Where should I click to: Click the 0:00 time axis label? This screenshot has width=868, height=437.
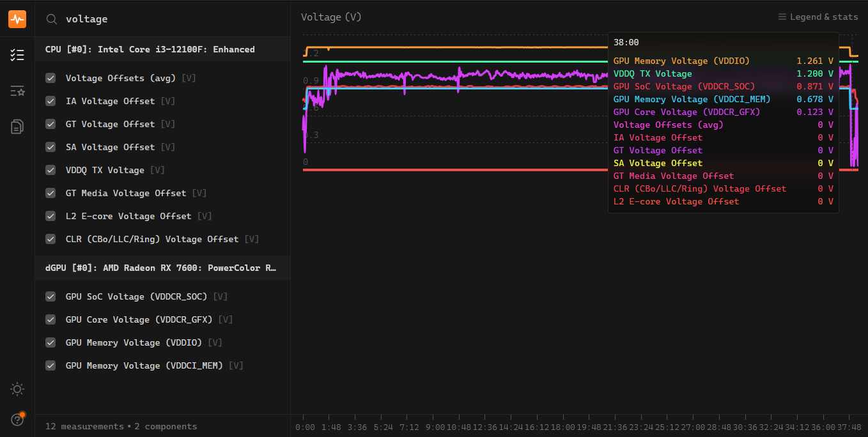tap(305, 427)
